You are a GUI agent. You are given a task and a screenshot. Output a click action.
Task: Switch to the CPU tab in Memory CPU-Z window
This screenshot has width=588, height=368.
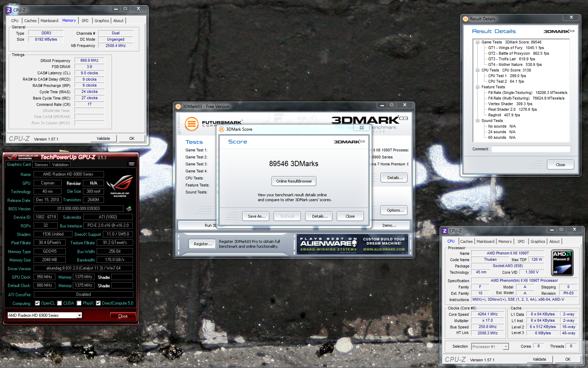(15, 21)
